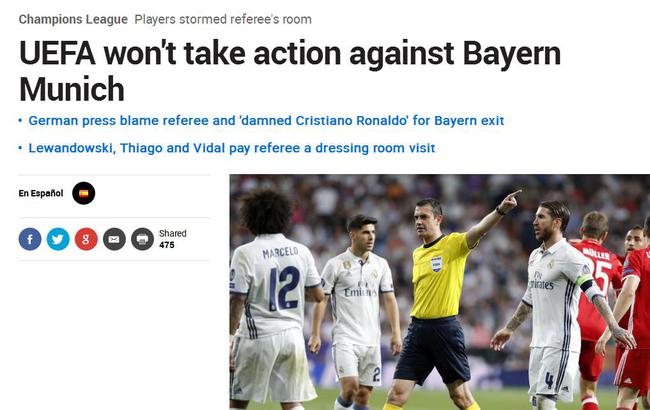Share article on Facebook
Viewport: 650px width, 410px height.
click(30, 239)
